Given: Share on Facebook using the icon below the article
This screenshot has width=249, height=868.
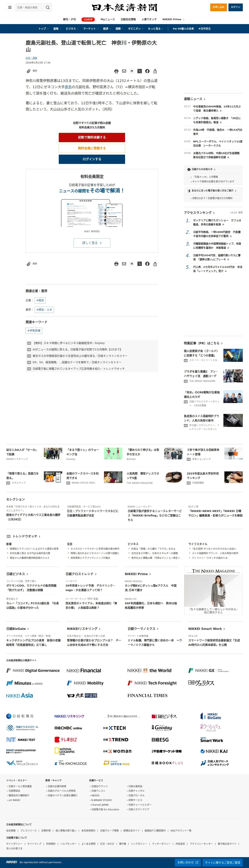Looking at the screenshot, I should coord(147,264).
